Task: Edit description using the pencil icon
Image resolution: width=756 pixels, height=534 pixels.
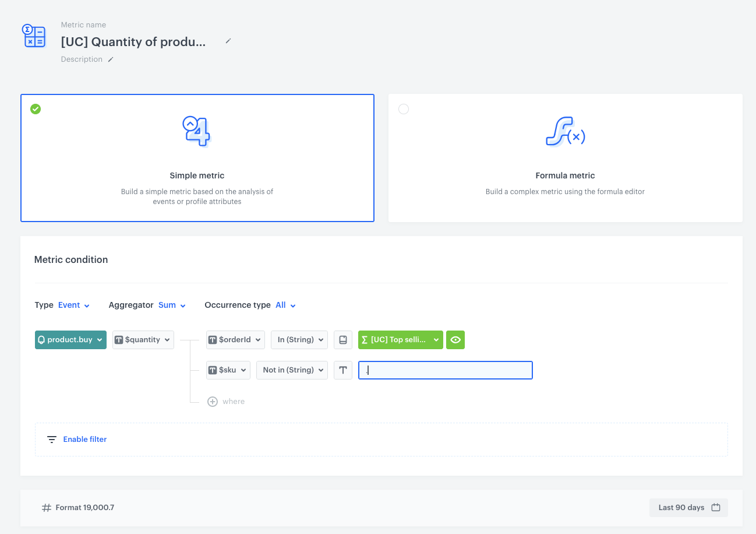Action: tap(111, 59)
